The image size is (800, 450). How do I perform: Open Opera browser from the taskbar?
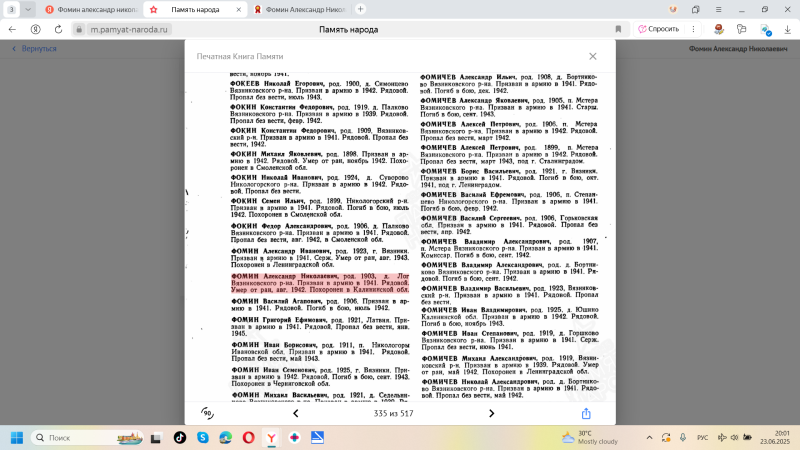pyautogui.click(x=248, y=438)
